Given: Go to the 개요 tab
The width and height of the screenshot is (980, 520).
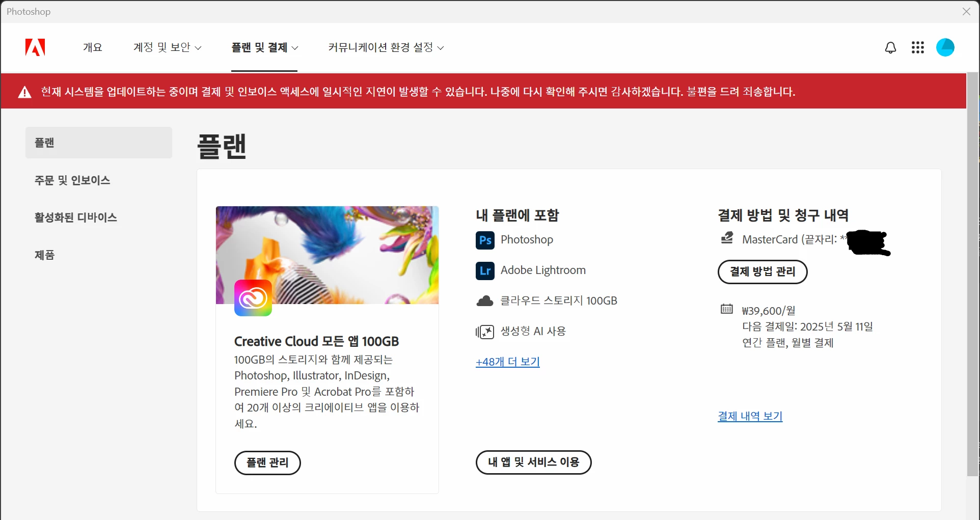Looking at the screenshot, I should point(93,47).
